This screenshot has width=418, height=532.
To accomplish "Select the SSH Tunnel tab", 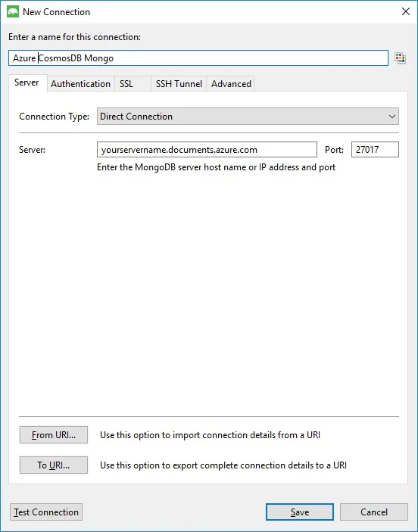I will click(179, 84).
